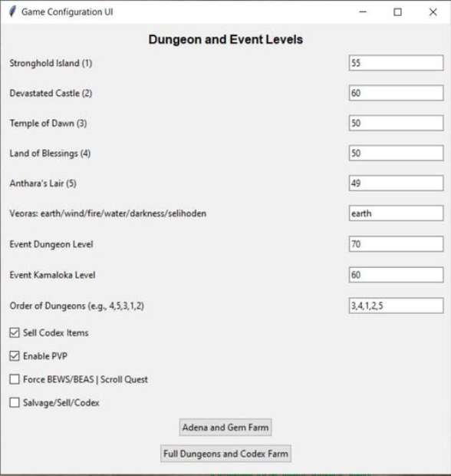The height and width of the screenshot is (476, 451).
Task: Close the Game Configuration UI window
Action: [433, 12]
